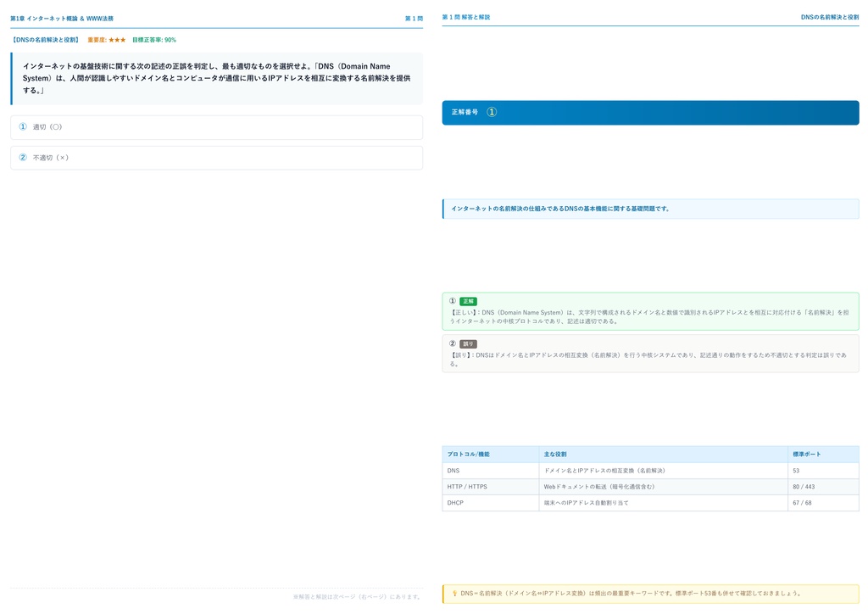Select answer option ① 適切 (○)

[x=216, y=127]
